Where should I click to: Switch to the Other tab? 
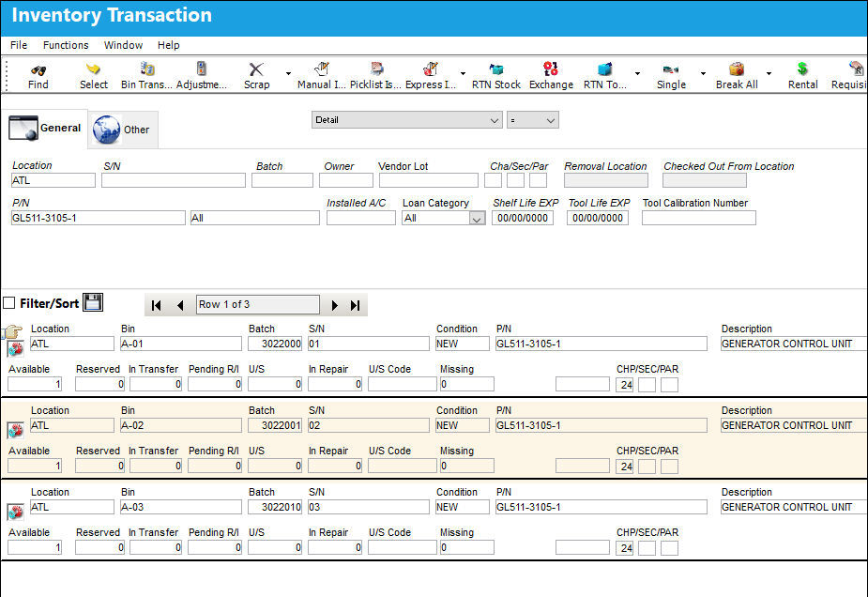(123, 130)
